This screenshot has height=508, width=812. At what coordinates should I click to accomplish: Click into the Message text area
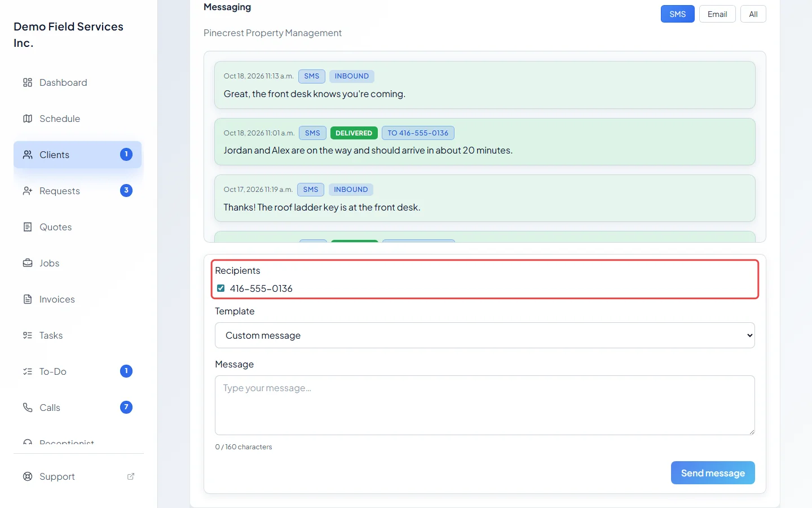[485, 405]
